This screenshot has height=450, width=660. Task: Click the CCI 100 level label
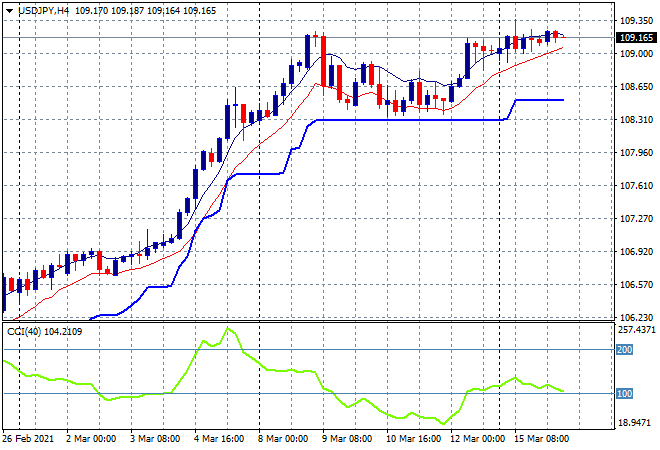tap(625, 394)
